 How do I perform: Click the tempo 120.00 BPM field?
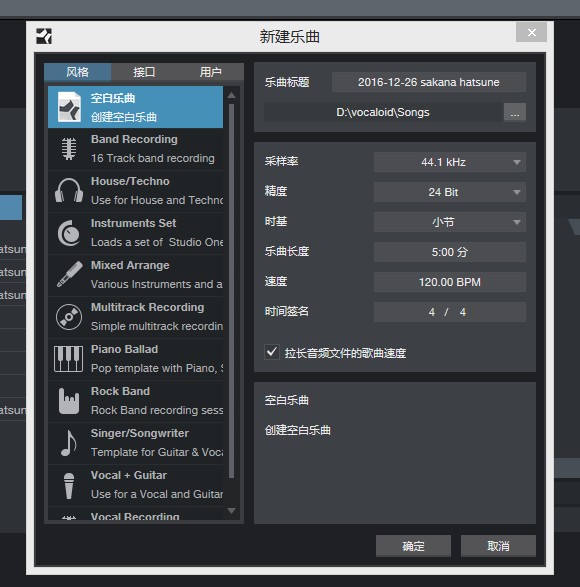pyautogui.click(x=450, y=282)
